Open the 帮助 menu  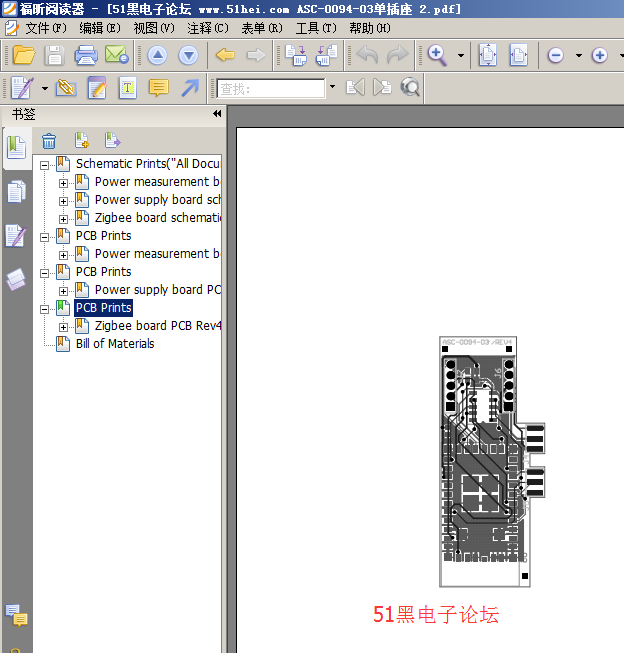370,28
